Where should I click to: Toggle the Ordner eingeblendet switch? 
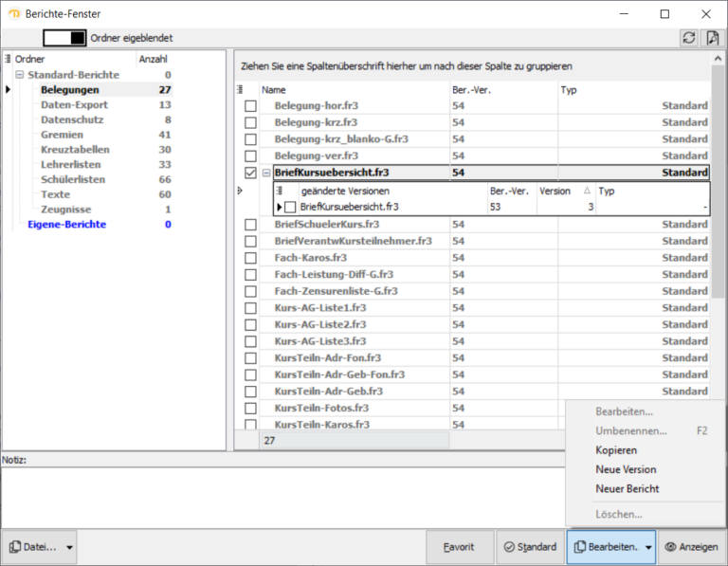click(64, 38)
